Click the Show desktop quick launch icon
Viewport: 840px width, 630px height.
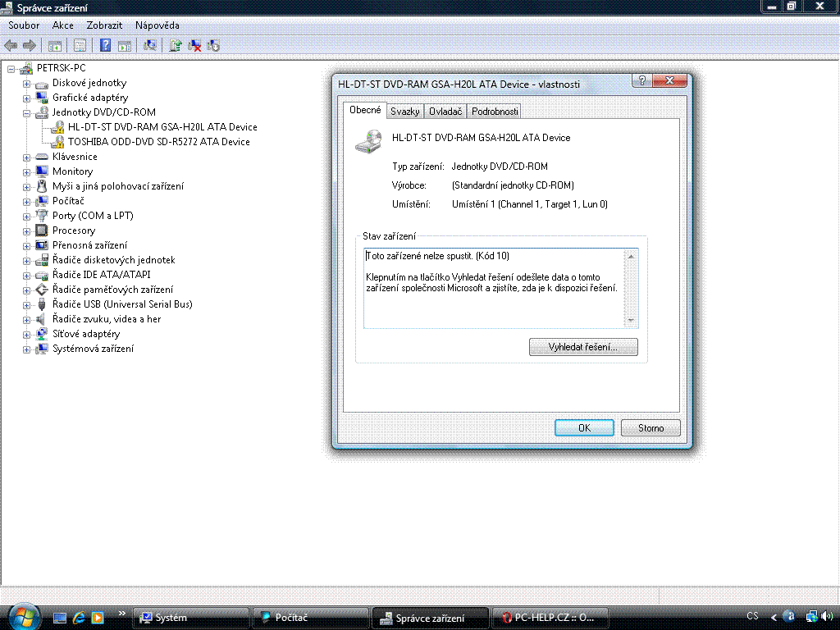(x=60, y=619)
